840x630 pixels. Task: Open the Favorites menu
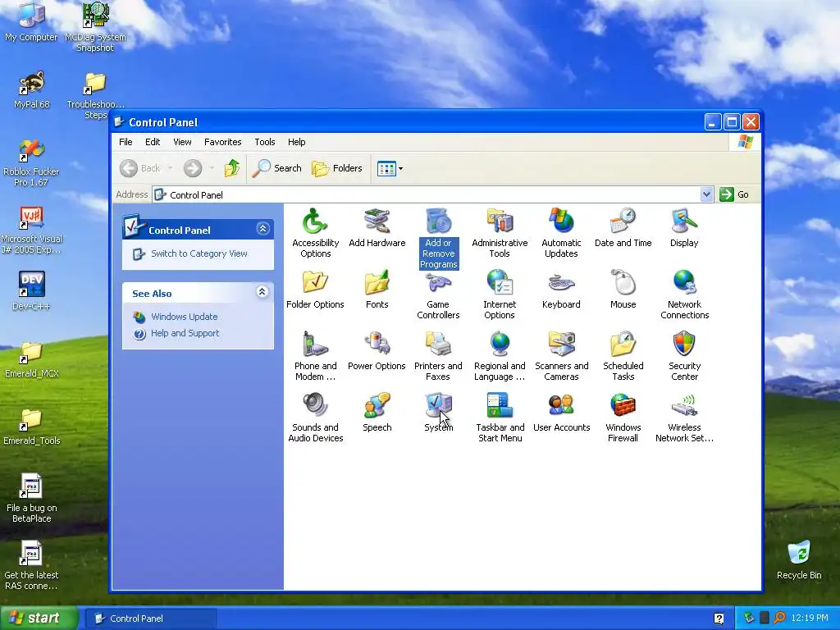click(x=223, y=142)
